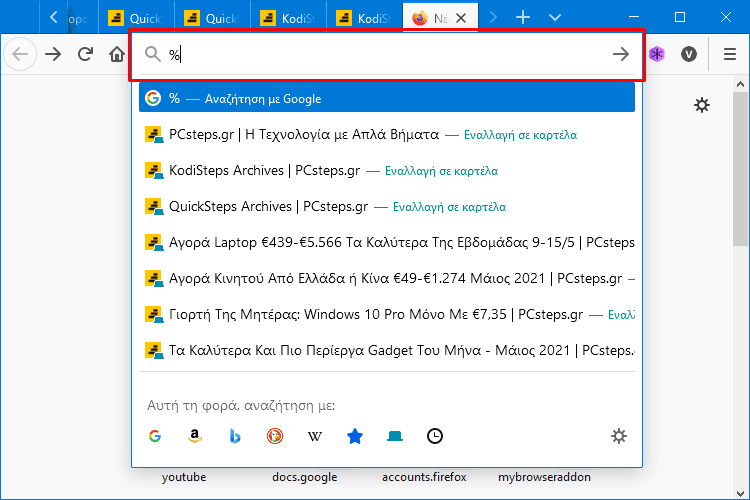Switch to QuickSteps Archives tab result
This screenshot has height=500, width=750.
(x=387, y=206)
